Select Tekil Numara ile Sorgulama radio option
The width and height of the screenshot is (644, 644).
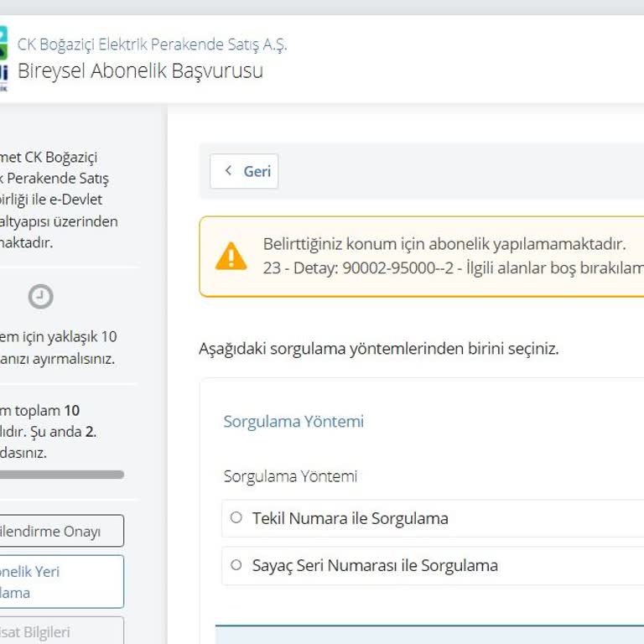coord(236,517)
